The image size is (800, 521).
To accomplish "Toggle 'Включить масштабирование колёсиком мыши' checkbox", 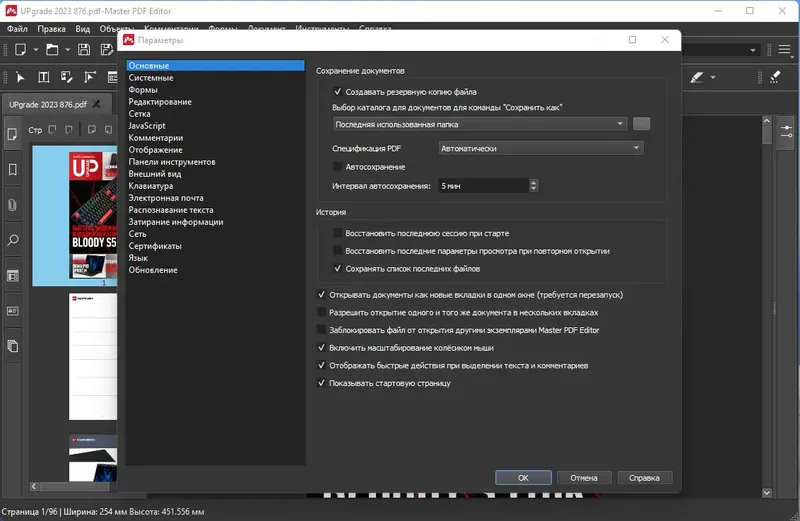I will tap(321, 348).
